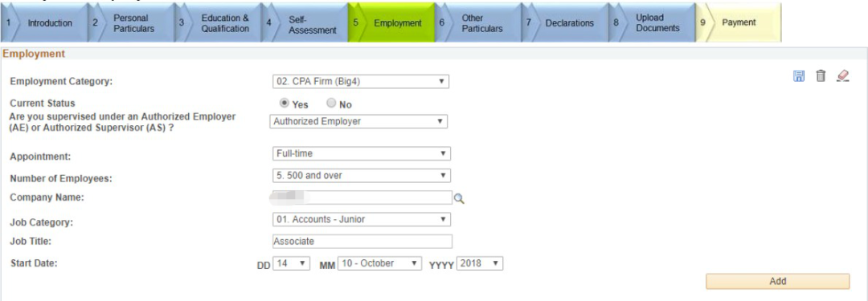This screenshot has height=301, width=868.
Task: Open the Start Date month dropdown
Action: pyautogui.click(x=379, y=263)
